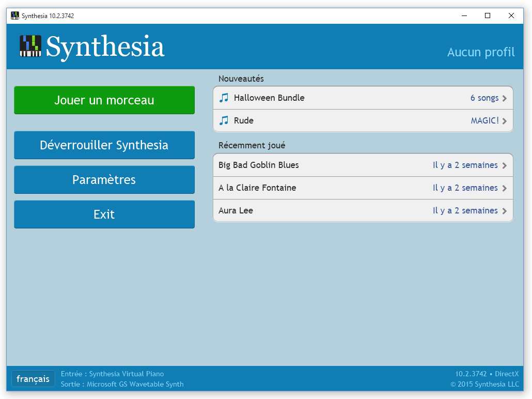Click the chevron on Aura Lee row
This screenshot has width=532, height=399.
click(x=505, y=211)
